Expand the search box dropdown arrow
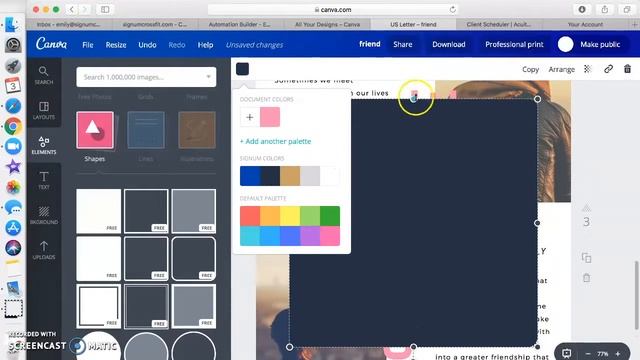The height and width of the screenshot is (360, 640). pos(208,77)
